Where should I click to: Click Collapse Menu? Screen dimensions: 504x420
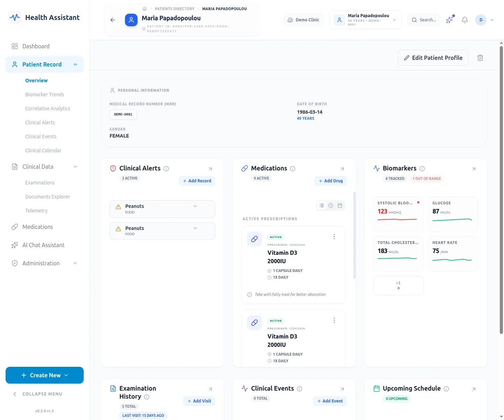37,394
